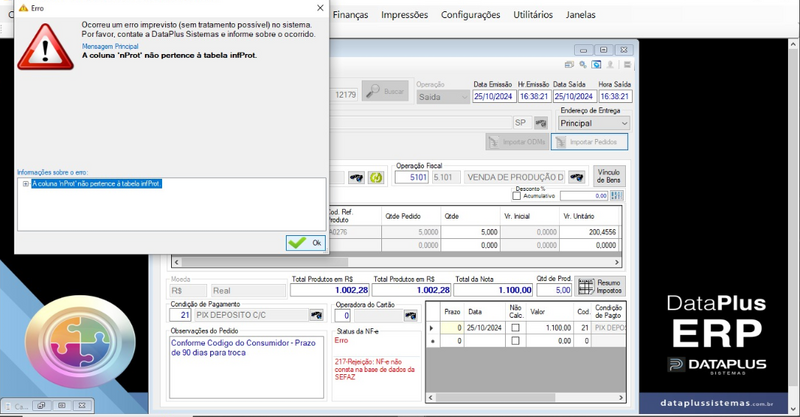The image size is (800, 417).
Task: Click the '217-Rejeição' NF-e status message
Action: click(x=375, y=369)
